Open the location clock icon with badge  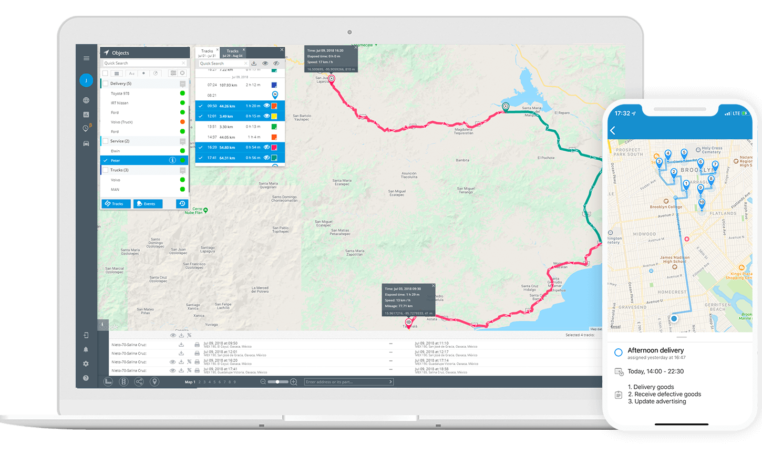pos(87,128)
